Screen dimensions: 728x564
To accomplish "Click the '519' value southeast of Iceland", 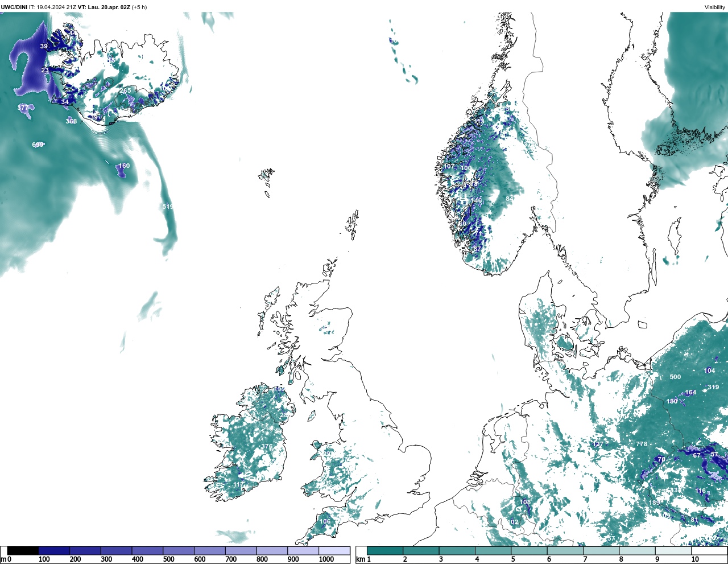I will pyautogui.click(x=168, y=207).
